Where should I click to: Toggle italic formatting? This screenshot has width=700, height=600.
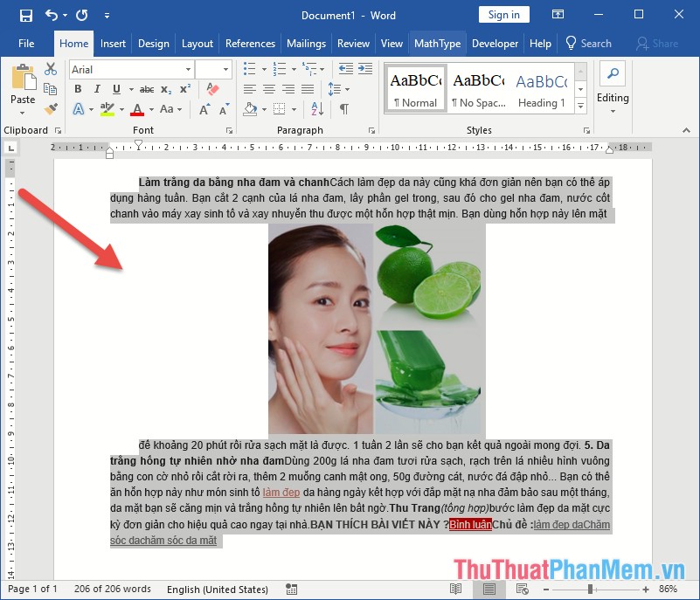pyautogui.click(x=97, y=89)
